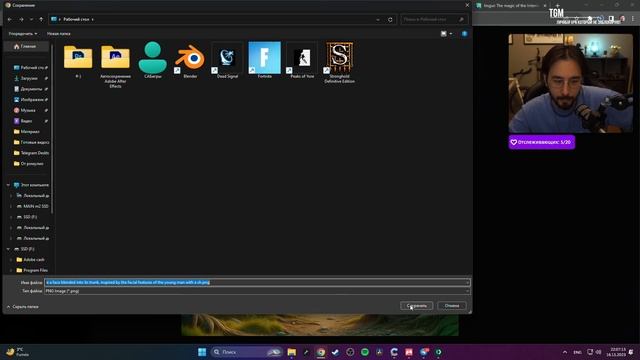Go forward with the dialog's right arrow

21,19
